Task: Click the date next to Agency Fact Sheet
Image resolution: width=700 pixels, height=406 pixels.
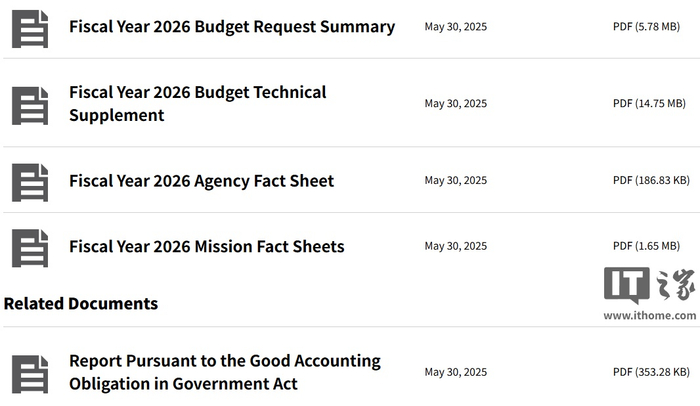Action: point(455,181)
